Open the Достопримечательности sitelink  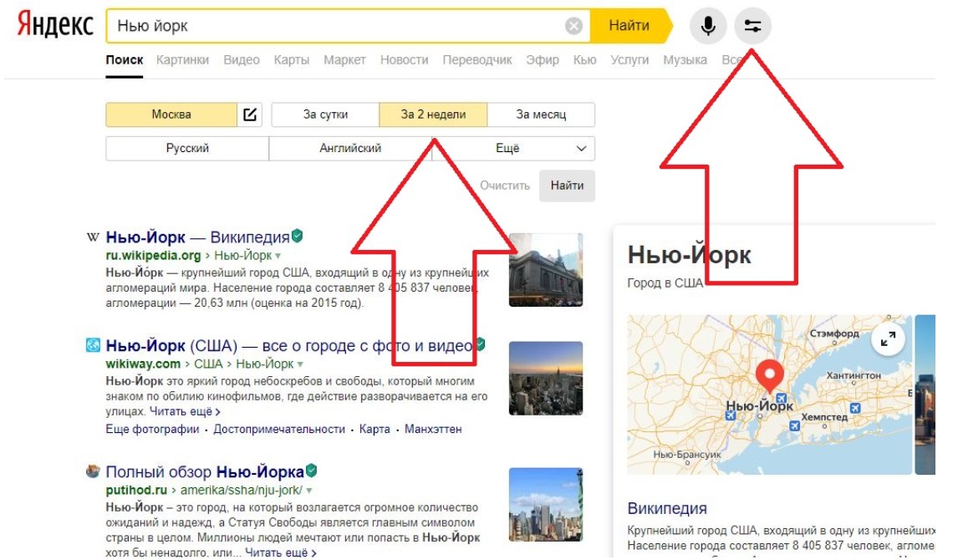279,429
